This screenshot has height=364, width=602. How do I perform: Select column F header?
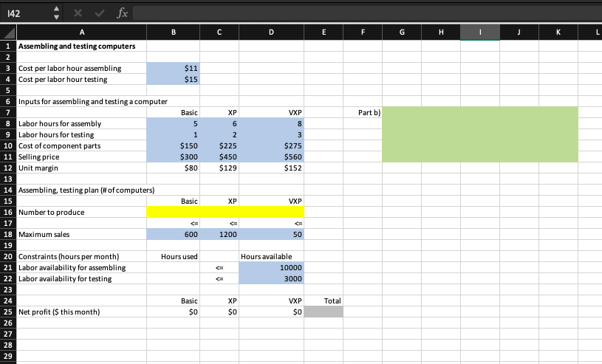click(363, 32)
